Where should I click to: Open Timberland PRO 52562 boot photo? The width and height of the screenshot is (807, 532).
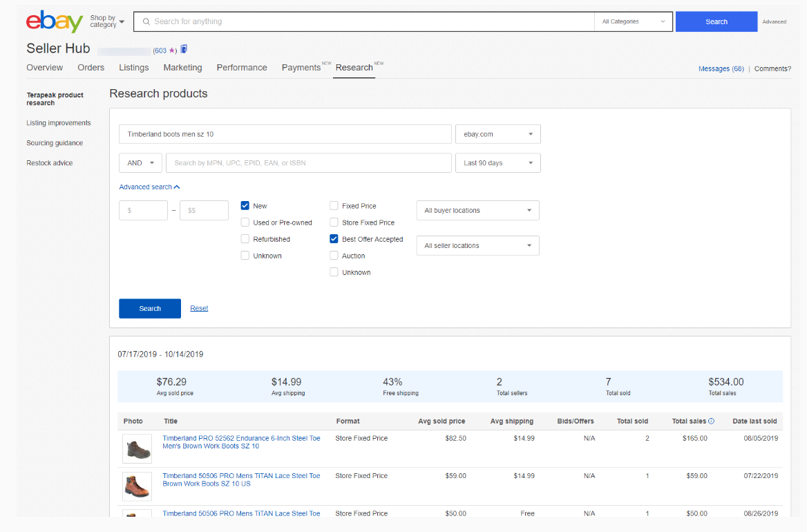coord(137,448)
